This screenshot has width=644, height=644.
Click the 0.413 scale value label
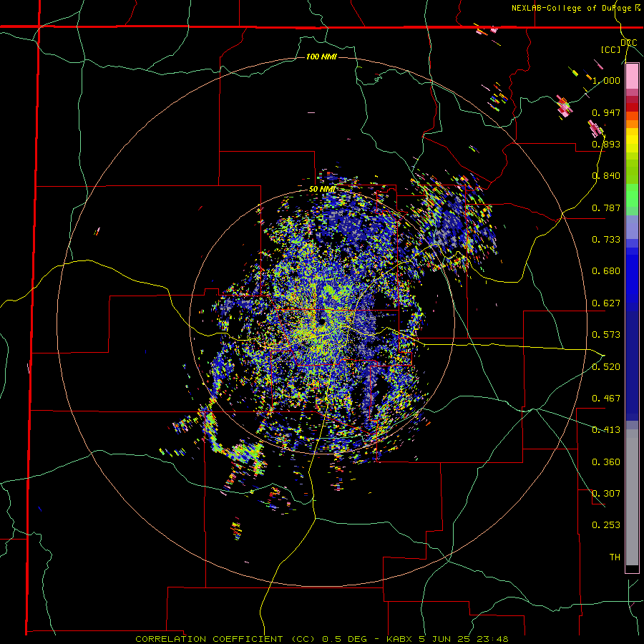(x=606, y=430)
